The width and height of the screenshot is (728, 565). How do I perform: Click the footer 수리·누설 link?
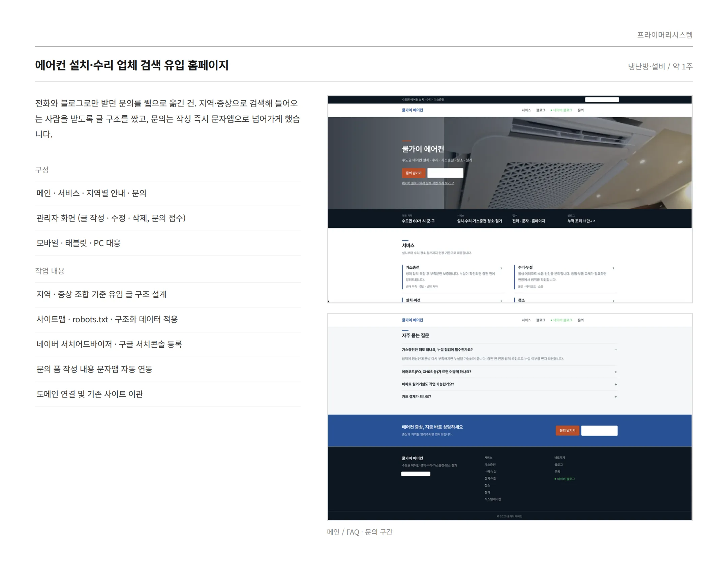490,472
